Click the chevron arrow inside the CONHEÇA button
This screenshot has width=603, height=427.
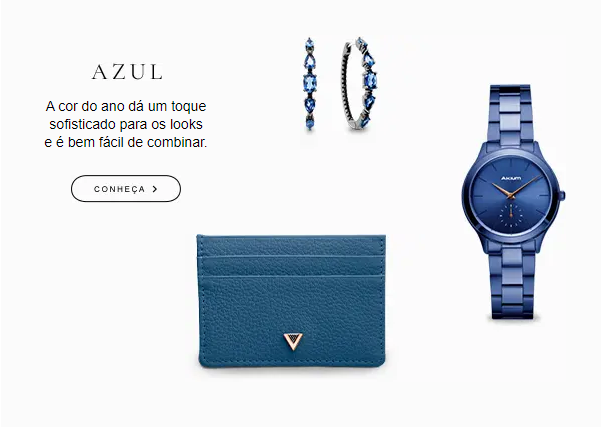pyautogui.click(x=155, y=189)
